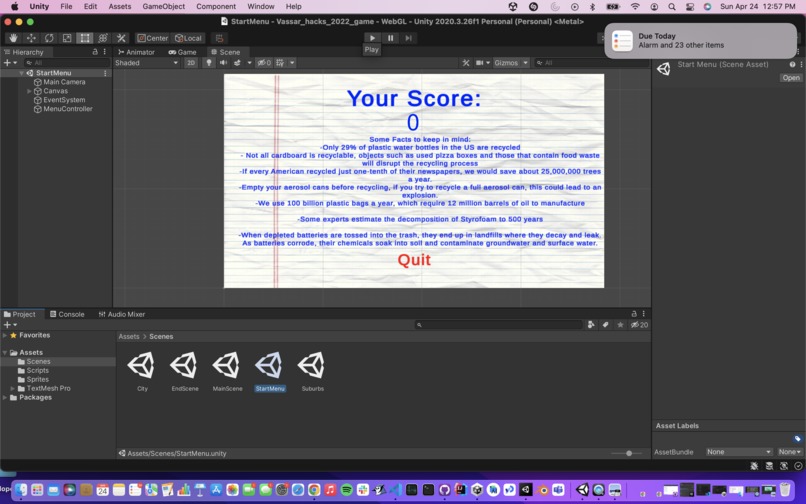This screenshot has height=504, width=806.
Task: Click Gizmos button
Action: pos(506,63)
